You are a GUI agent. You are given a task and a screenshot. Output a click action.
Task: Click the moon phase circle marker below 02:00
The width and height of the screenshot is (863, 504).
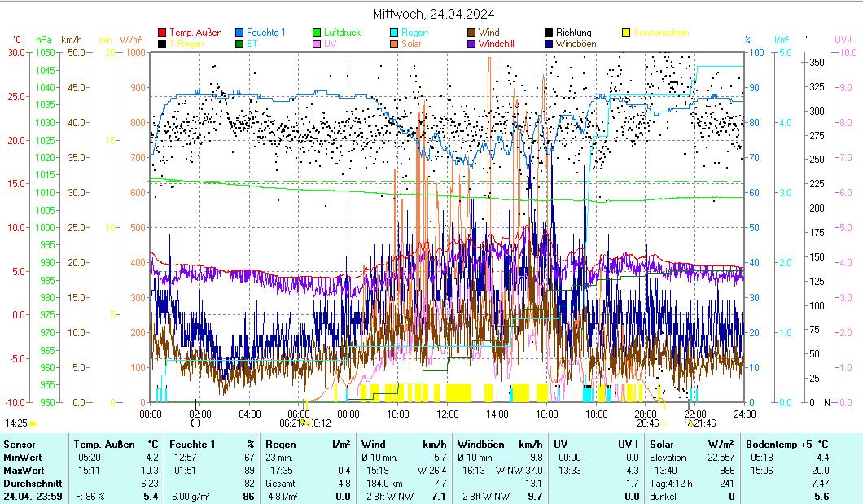click(x=195, y=423)
